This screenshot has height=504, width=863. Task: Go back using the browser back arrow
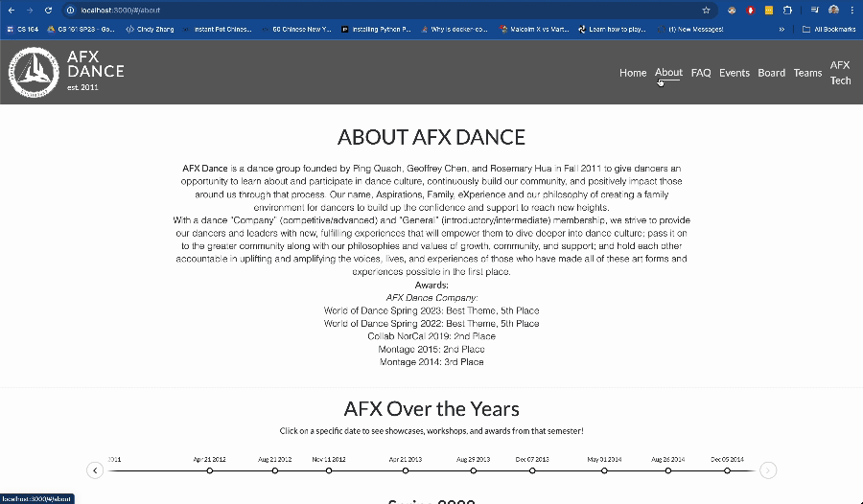coord(11,10)
